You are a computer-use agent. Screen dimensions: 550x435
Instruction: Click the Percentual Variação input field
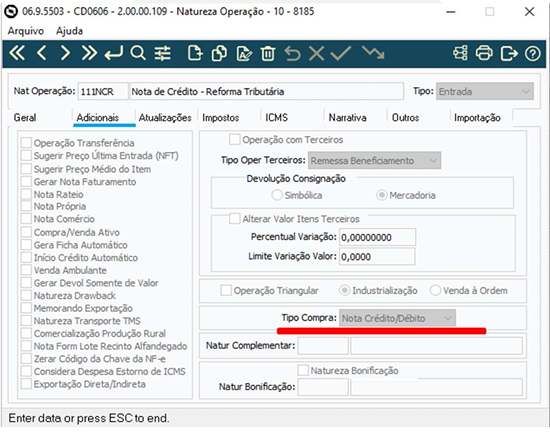click(377, 237)
